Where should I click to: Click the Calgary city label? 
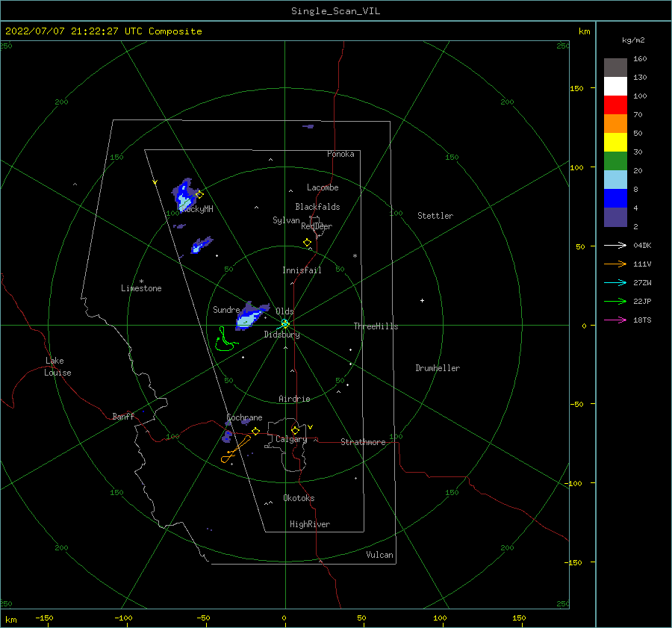pos(291,439)
